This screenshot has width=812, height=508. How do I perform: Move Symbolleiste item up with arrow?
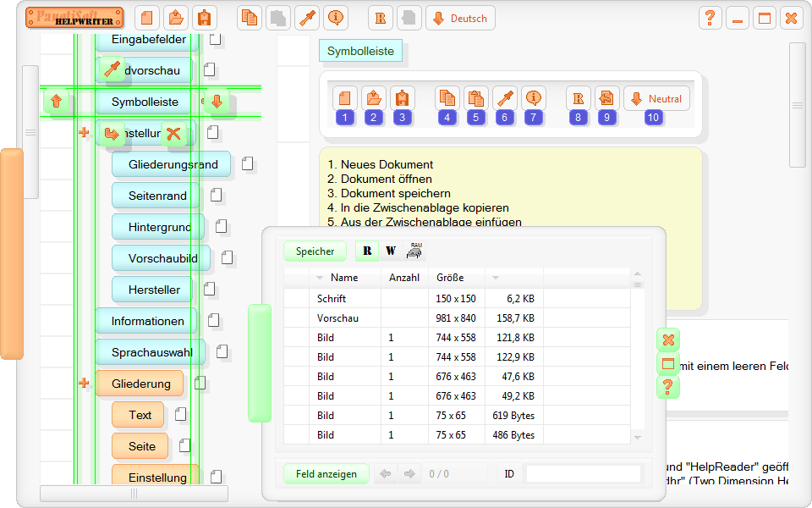(x=57, y=102)
